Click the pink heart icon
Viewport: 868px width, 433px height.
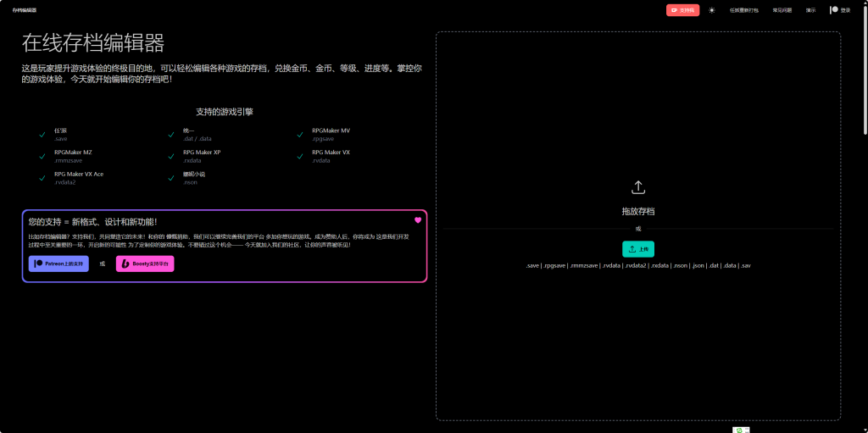(418, 220)
